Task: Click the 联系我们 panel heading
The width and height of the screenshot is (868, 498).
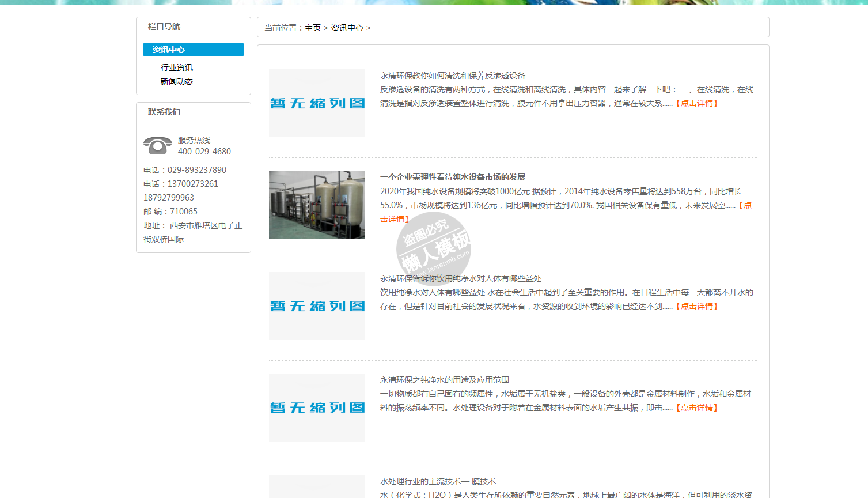Action: [x=164, y=112]
